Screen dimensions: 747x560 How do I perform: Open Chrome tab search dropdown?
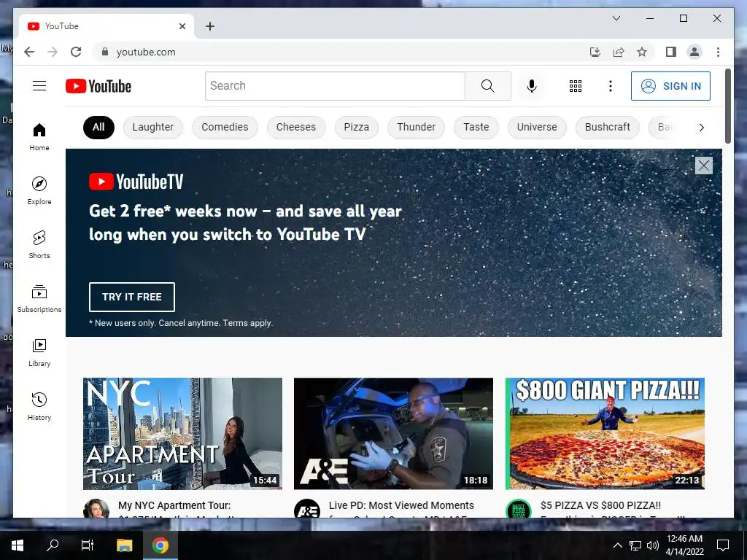tap(616, 18)
